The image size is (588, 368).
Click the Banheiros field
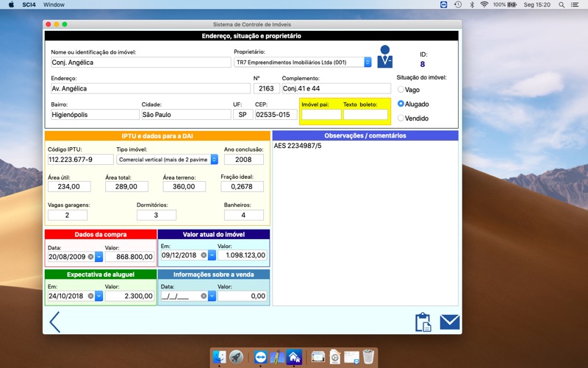pos(244,215)
